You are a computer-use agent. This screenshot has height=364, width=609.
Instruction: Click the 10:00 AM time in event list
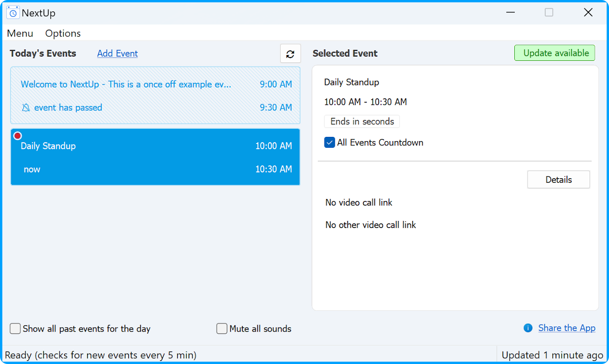(x=274, y=146)
